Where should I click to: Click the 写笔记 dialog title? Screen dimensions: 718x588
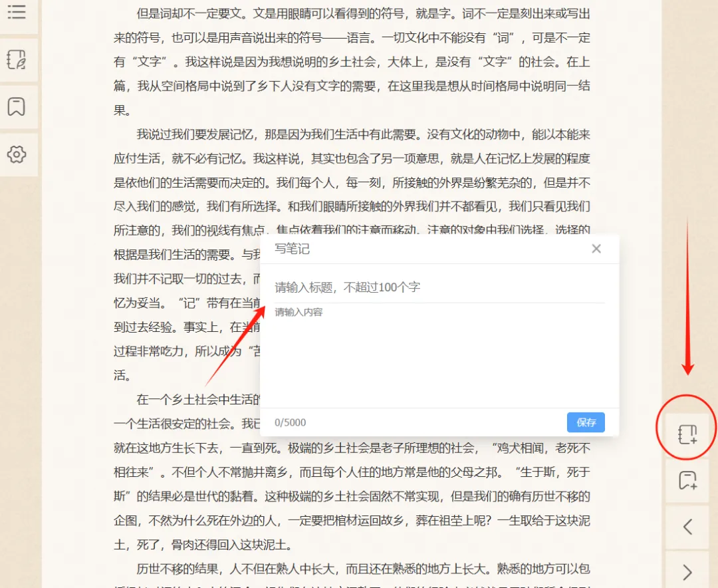[292, 249]
